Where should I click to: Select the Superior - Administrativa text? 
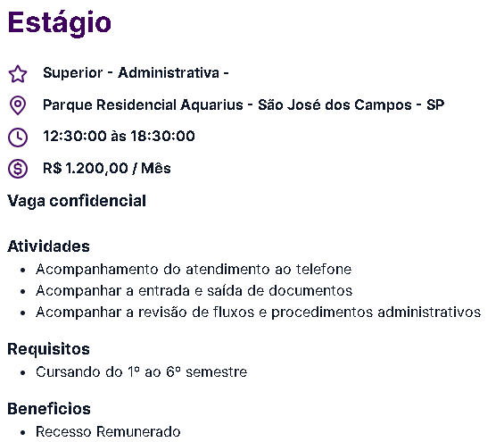point(136,72)
